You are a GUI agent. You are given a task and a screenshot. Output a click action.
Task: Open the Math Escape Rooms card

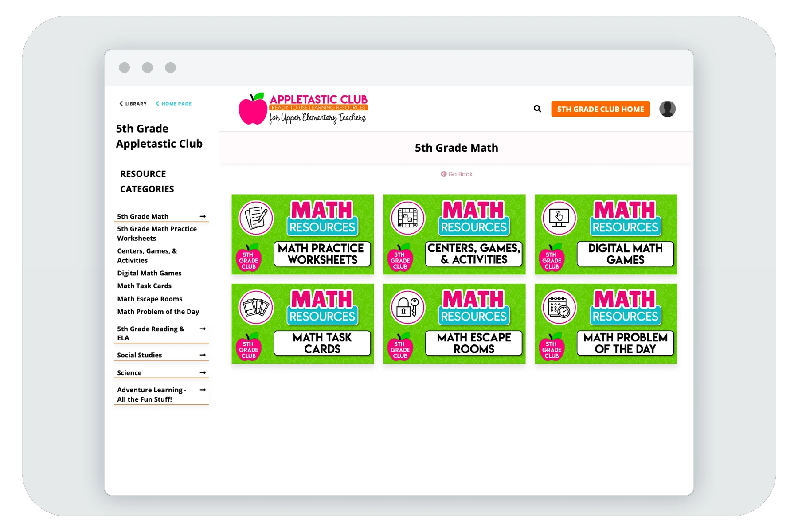point(454,324)
